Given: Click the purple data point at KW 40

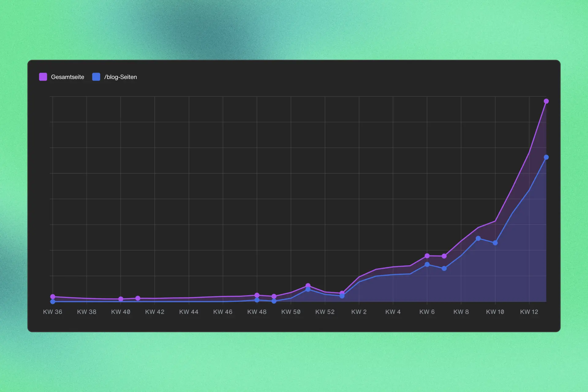Looking at the screenshot, I should [121, 299].
